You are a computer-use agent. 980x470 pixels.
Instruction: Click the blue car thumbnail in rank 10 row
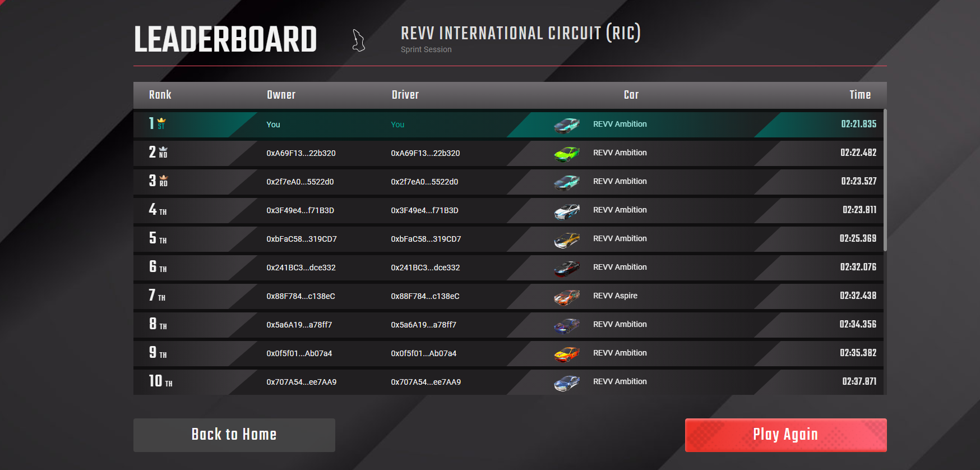pyautogui.click(x=567, y=382)
